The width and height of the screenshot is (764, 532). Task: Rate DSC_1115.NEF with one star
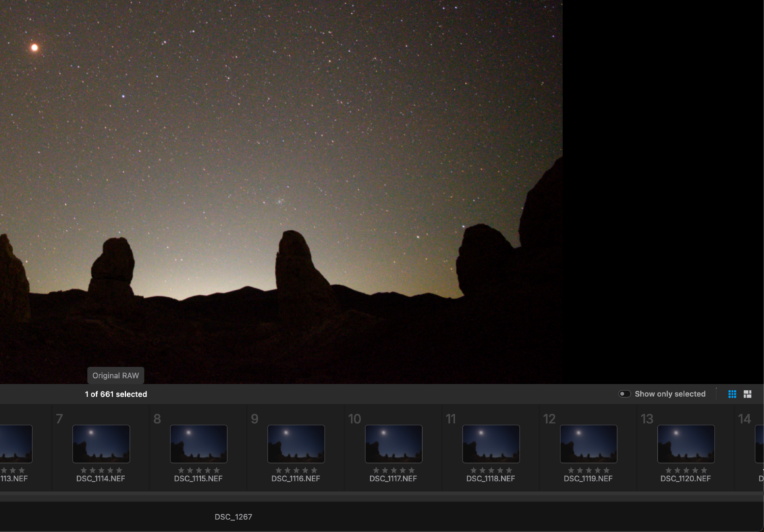tap(182, 469)
